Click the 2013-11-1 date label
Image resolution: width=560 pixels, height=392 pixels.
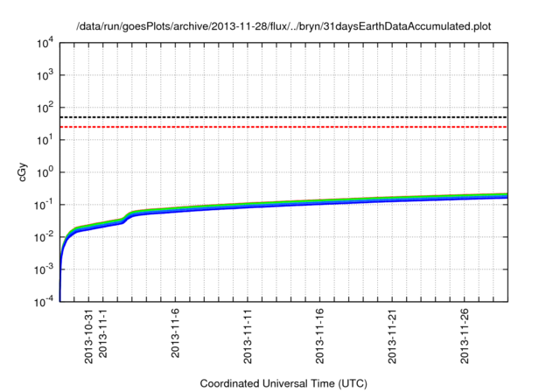103,333
